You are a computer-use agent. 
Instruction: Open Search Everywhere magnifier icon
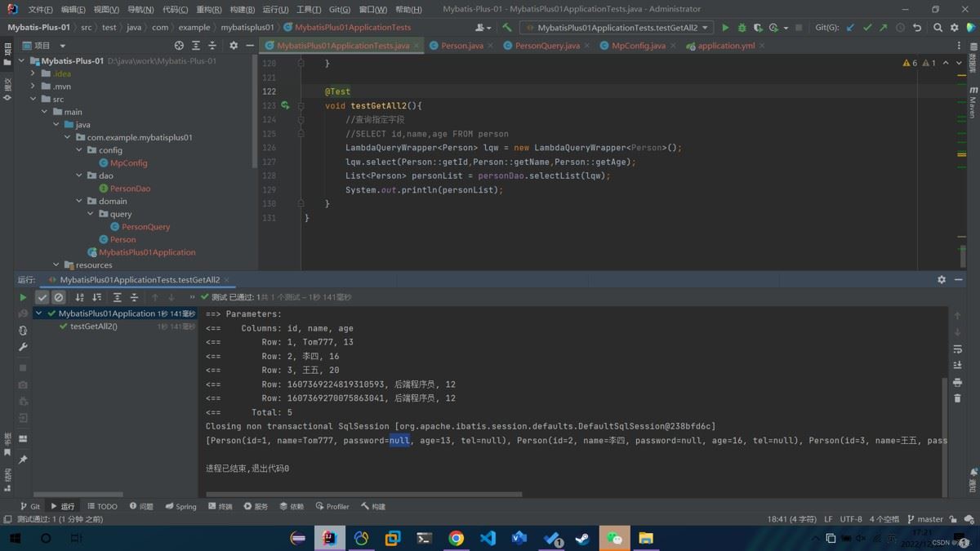pyautogui.click(x=938, y=27)
